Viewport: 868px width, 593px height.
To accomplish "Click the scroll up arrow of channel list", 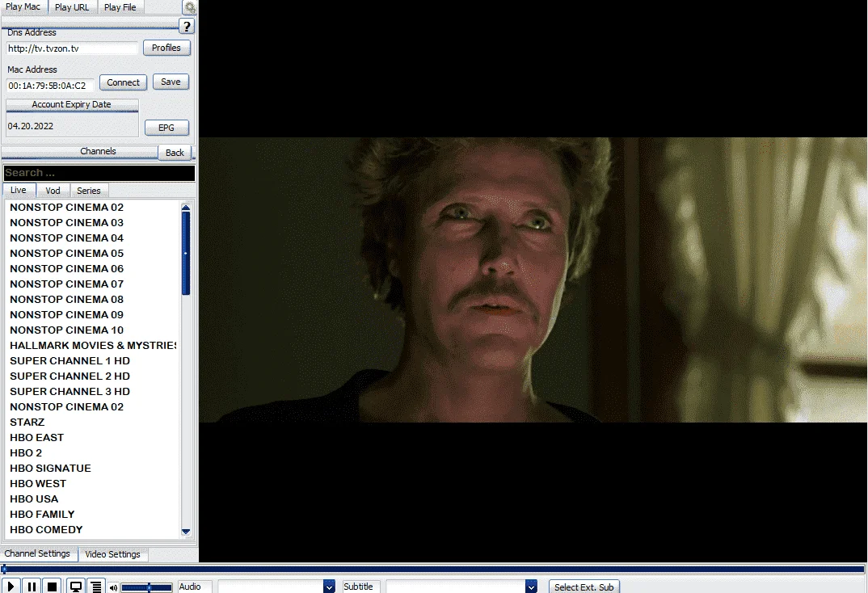I will point(186,208).
